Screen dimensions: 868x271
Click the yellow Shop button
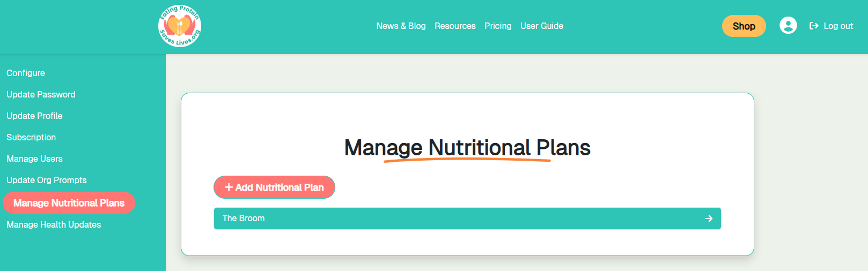click(744, 26)
